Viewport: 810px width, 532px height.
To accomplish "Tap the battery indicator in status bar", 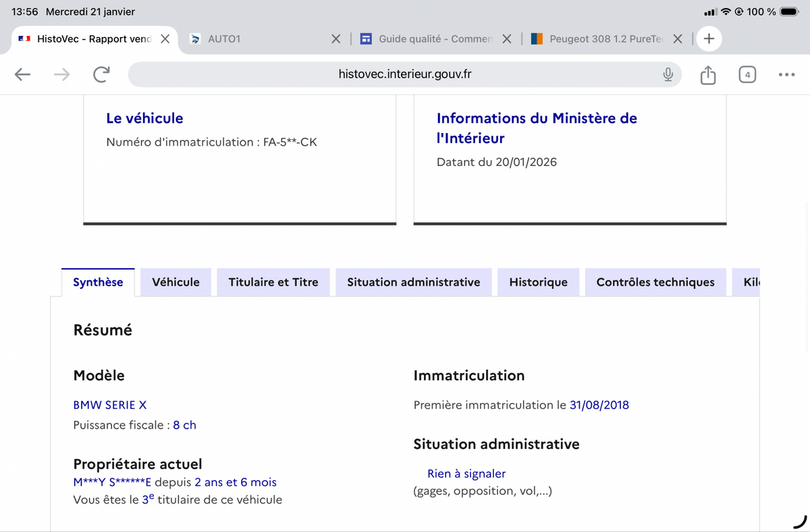I will [x=788, y=11].
